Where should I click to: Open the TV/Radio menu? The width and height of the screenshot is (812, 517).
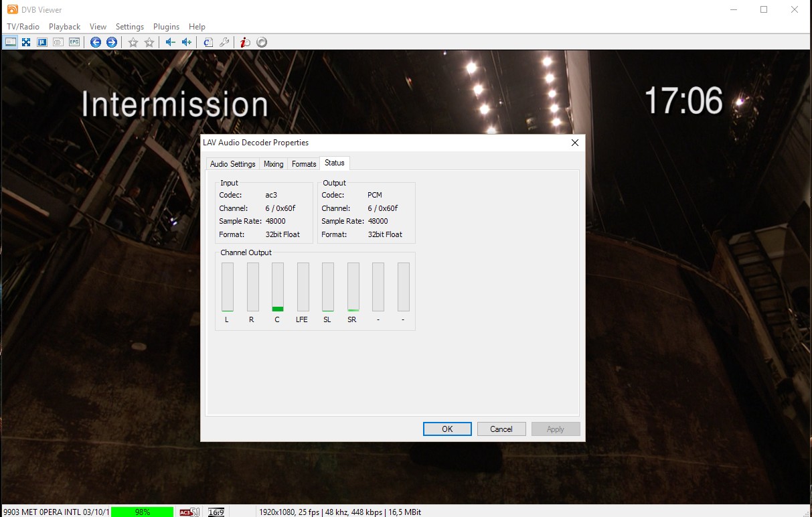[x=23, y=27]
